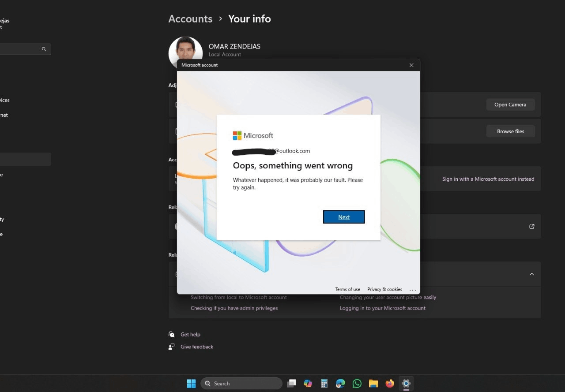Click the @outlook.com email text
This screenshot has height=392, width=565.
(293, 151)
